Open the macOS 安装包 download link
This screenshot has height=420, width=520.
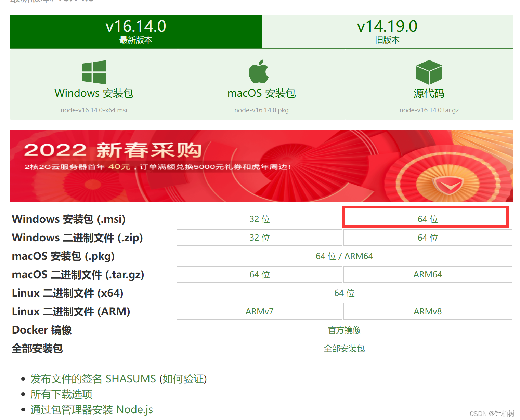pyautogui.click(x=261, y=93)
